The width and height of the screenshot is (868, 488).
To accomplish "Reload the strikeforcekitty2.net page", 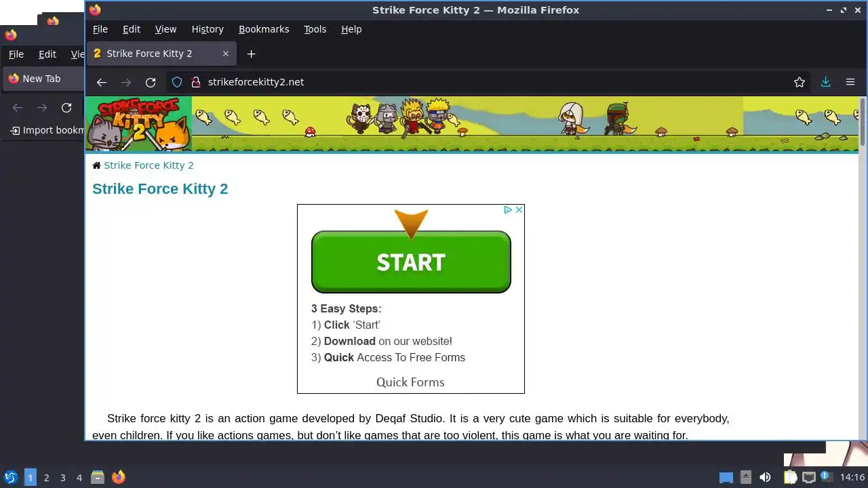I will coord(151,82).
